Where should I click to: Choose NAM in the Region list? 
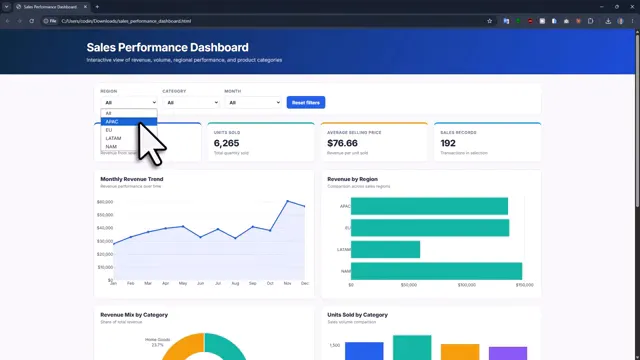tap(129, 147)
